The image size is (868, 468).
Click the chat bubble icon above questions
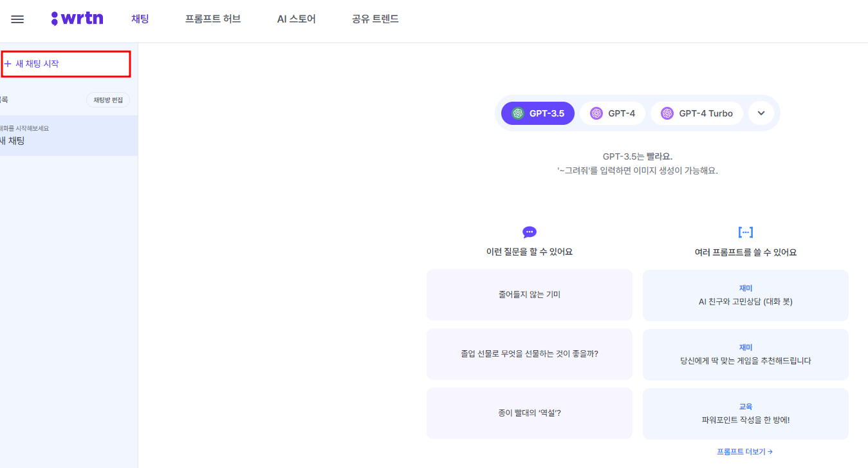coord(530,232)
